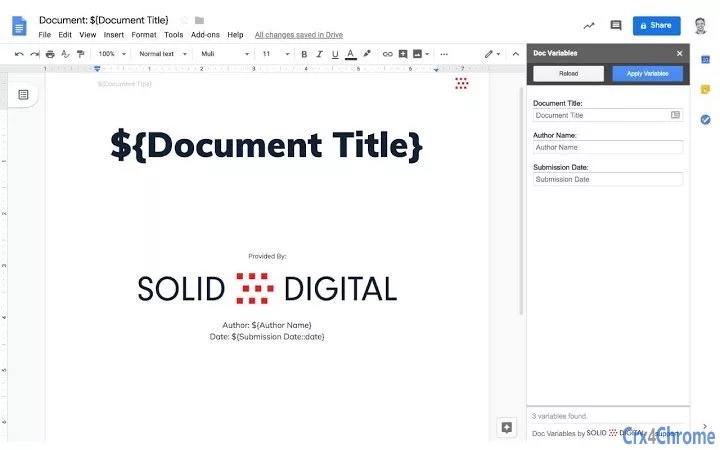
Task: Open the Muli font dropdown
Action: [225, 54]
